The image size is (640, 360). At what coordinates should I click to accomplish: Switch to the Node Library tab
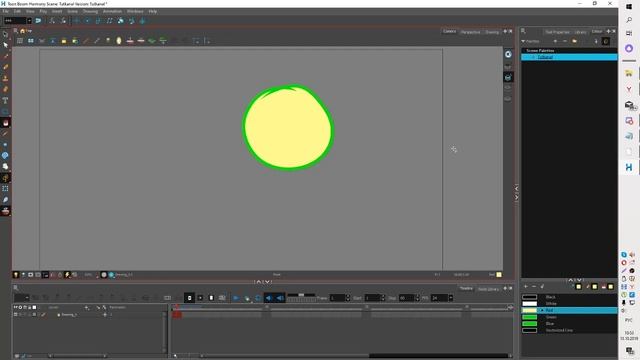click(488, 289)
